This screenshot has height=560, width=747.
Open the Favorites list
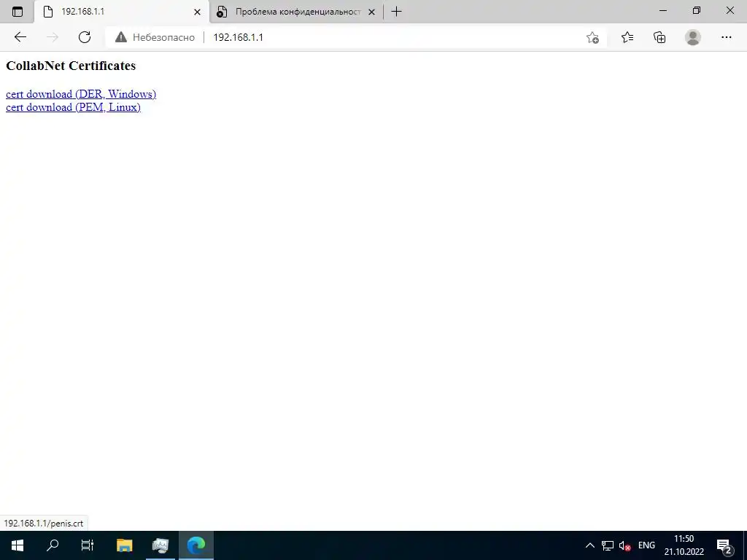pos(627,37)
